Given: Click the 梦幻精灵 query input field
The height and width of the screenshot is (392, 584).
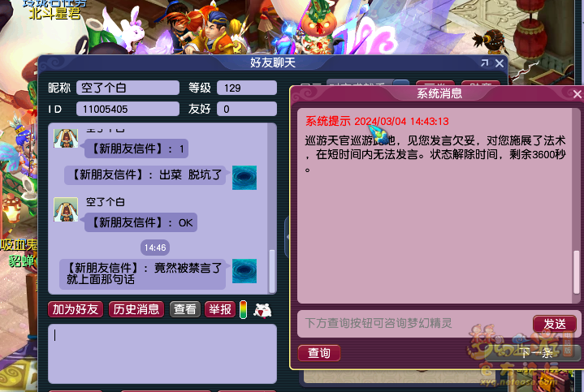Looking at the screenshot, I should coord(414,323).
